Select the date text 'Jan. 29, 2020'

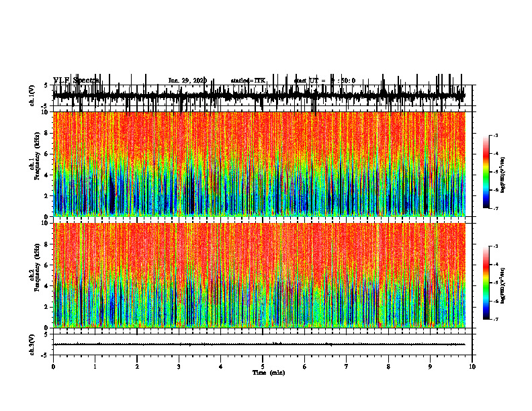(x=187, y=81)
